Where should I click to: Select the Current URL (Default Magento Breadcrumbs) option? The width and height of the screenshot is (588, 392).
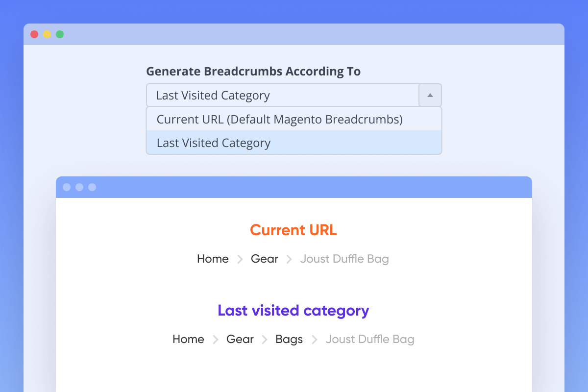pos(279,119)
